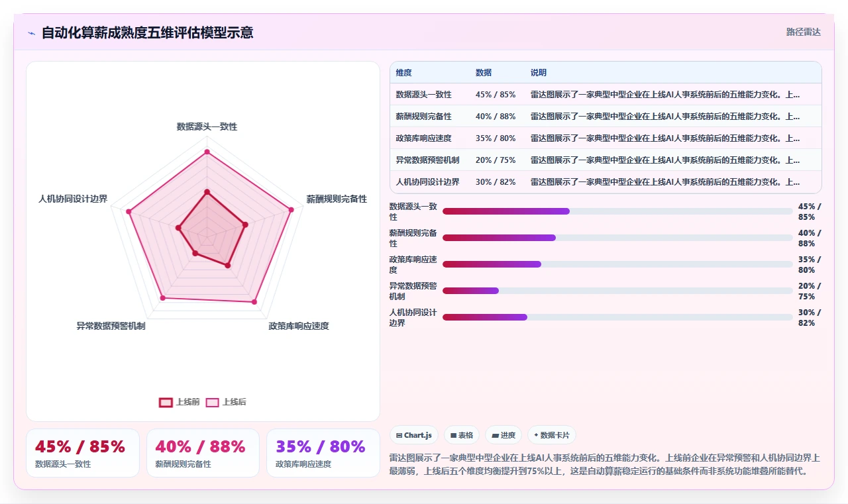This screenshot has width=848, height=504.
Task: Click the title icon beside 自动化算薪成熟度
Action: click(31, 32)
